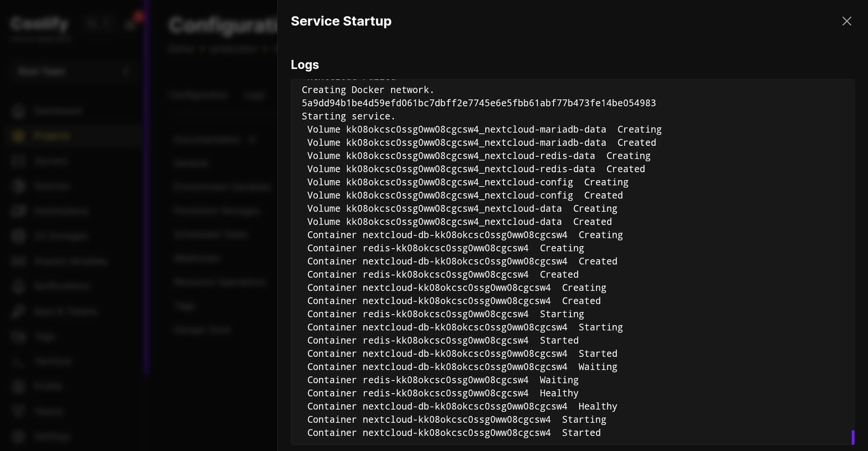Select the Configuration tab
Screen dimensions: 868x451
tap(198, 95)
